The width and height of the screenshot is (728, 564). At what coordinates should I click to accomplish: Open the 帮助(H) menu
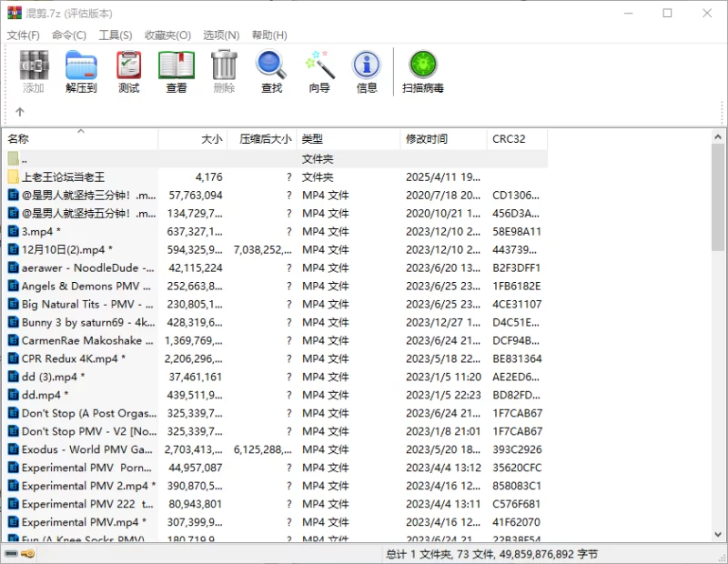click(x=269, y=35)
